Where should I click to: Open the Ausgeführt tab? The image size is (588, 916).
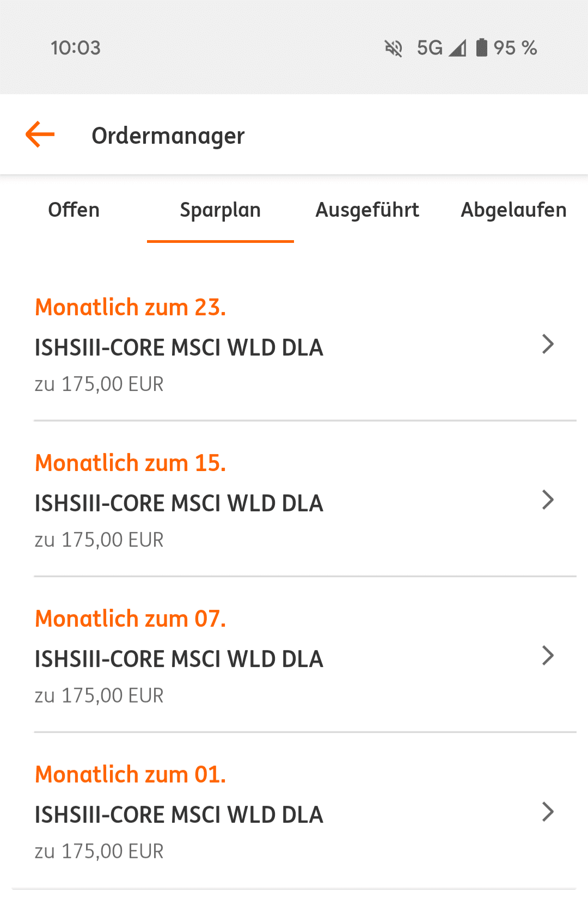click(367, 210)
